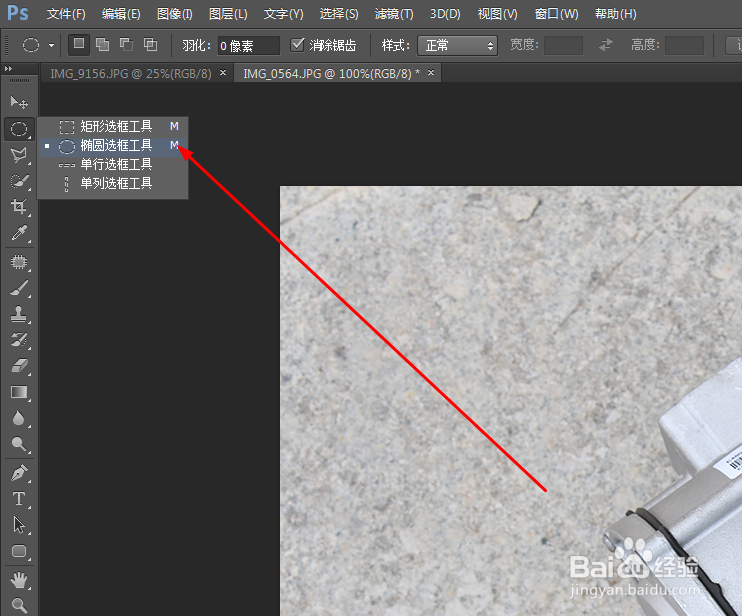The height and width of the screenshot is (616, 742).
Task: Select the Eraser tool
Action: pos(19,366)
